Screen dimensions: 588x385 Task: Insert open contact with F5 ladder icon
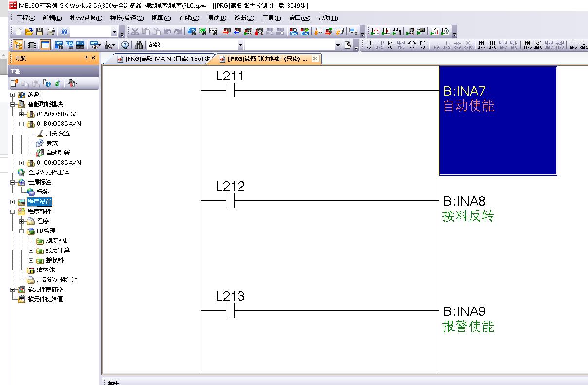pyautogui.click(x=368, y=45)
